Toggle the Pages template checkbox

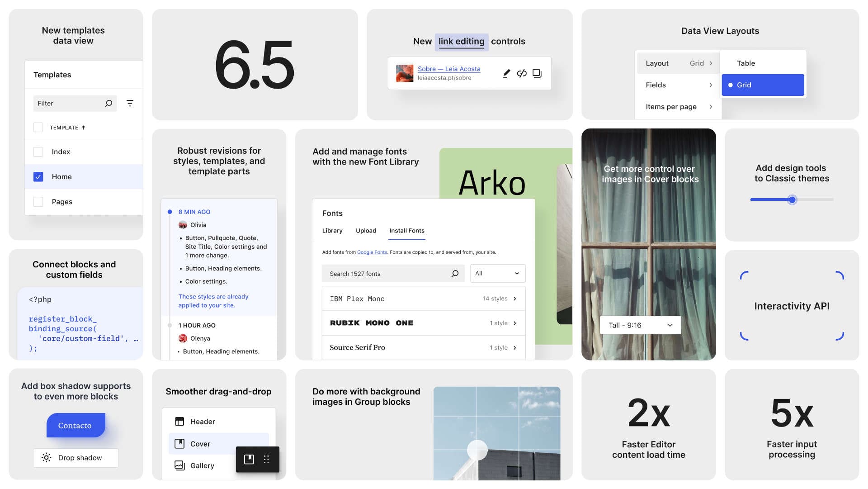point(38,202)
